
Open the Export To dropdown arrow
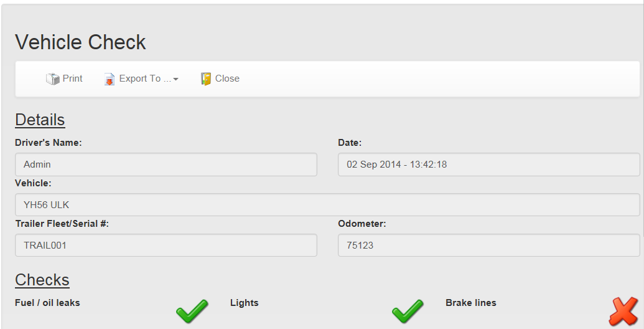point(176,79)
